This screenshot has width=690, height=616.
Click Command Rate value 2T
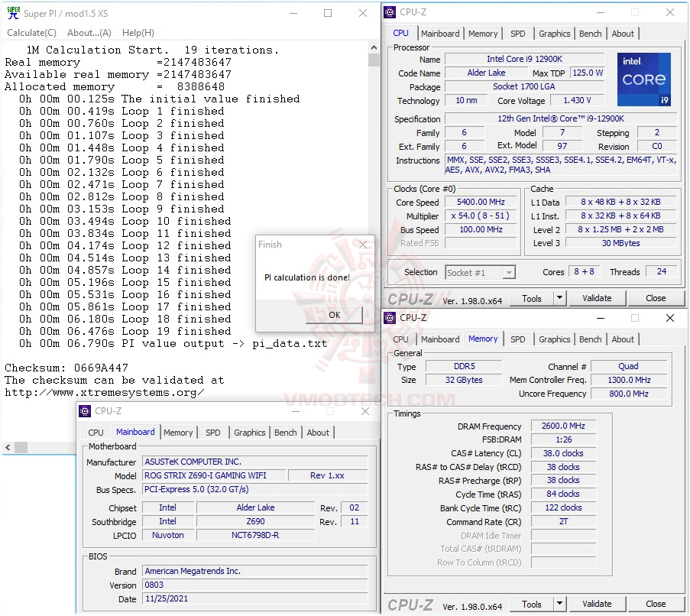click(x=563, y=522)
